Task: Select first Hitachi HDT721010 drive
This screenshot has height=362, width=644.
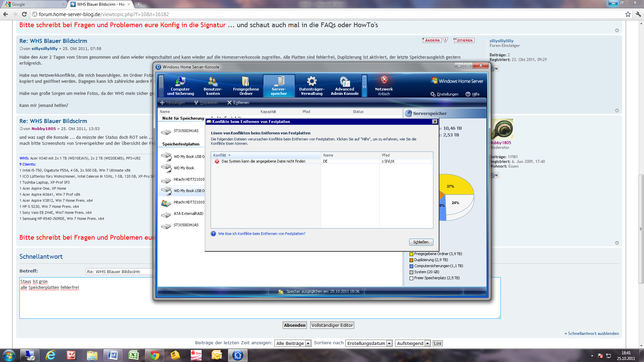Action: [182, 179]
